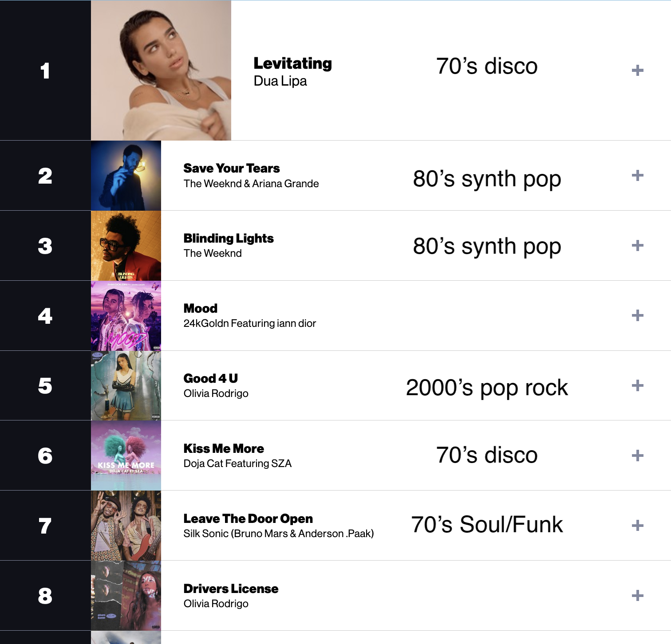Click the plus icon for Kiss Me More
Image resolution: width=671 pixels, height=644 pixels.
637,456
